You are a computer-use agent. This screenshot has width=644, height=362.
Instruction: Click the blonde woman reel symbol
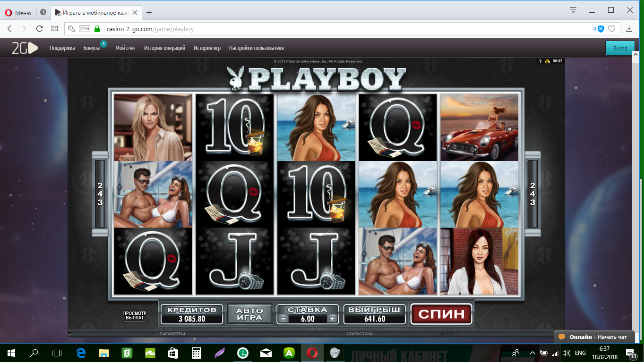pyautogui.click(x=153, y=127)
